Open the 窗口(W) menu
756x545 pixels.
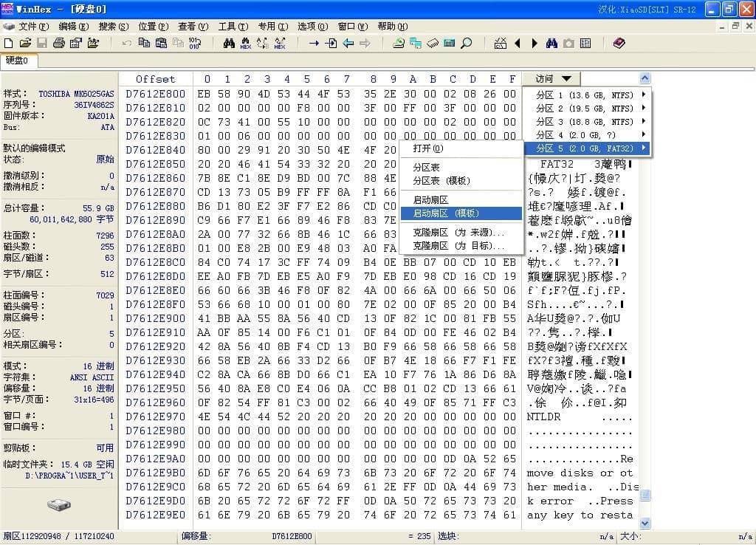(x=352, y=27)
